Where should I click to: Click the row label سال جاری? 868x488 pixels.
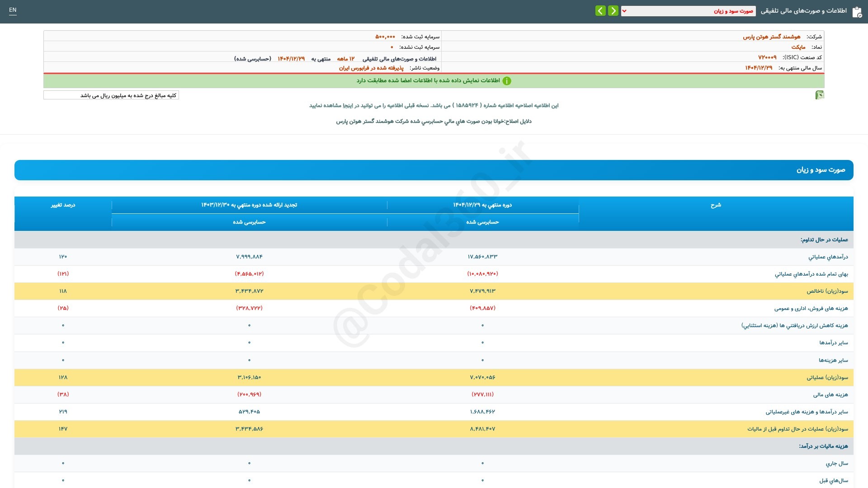click(x=837, y=464)
